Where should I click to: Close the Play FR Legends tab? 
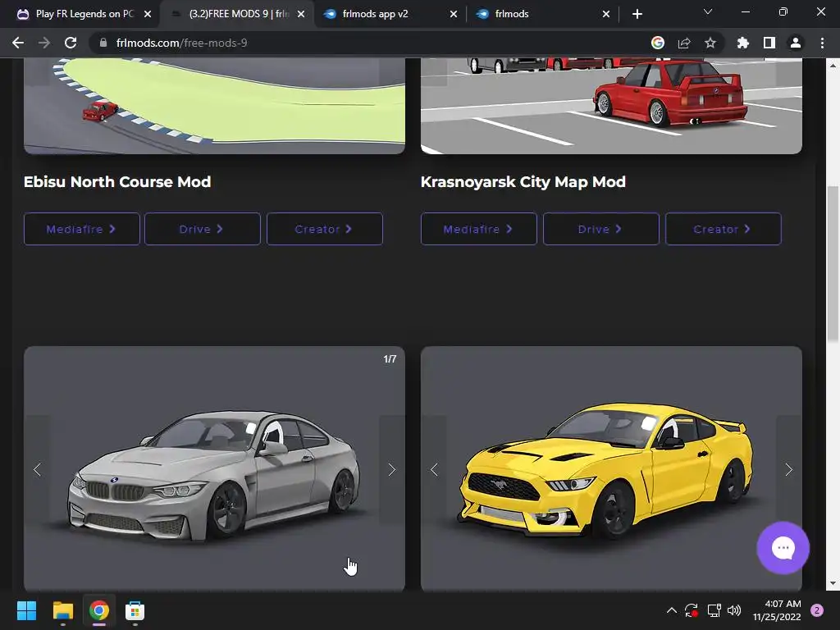tap(148, 14)
